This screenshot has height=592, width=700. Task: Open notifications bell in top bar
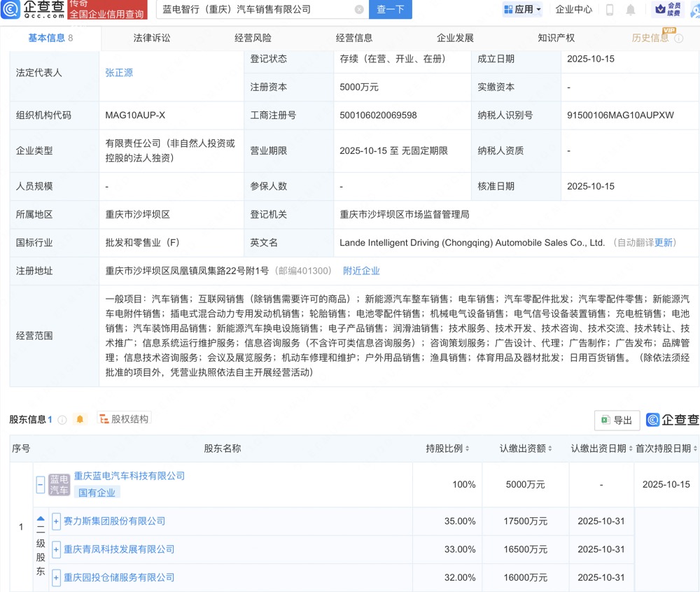tap(631, 10)
